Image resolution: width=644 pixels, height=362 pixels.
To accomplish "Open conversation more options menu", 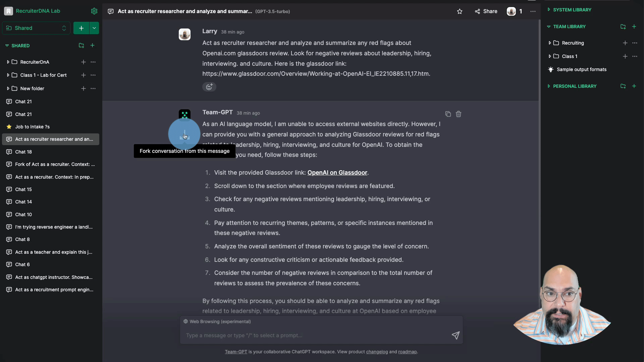I will pos(533,11).
